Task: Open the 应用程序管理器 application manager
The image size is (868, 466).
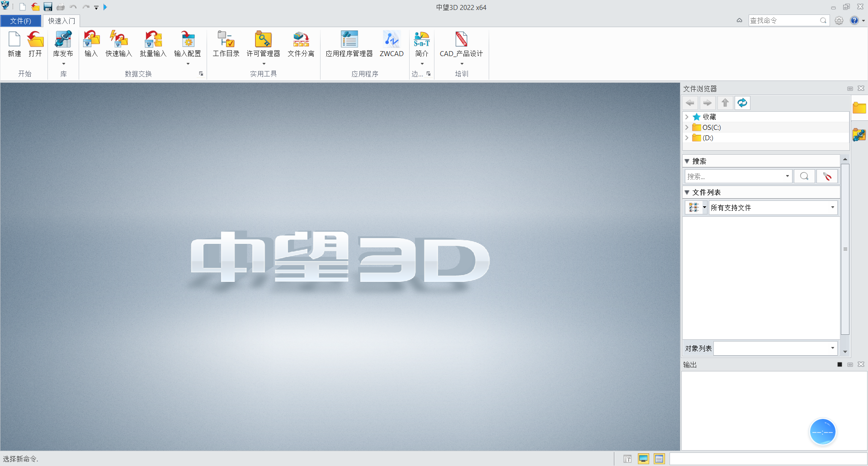Action: coord(349,39)
